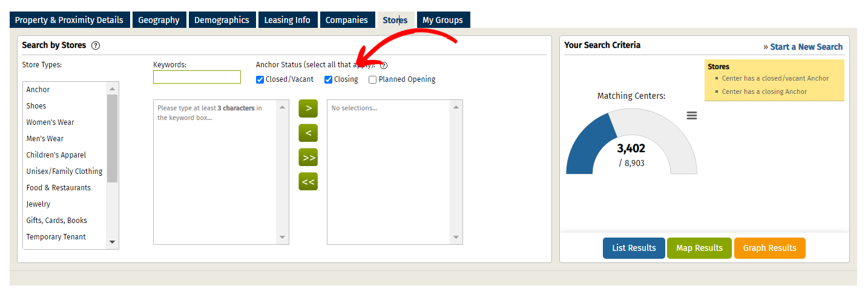Click the remove all (<<) arrow button
868x300 pixels.
tap(308, 181)
